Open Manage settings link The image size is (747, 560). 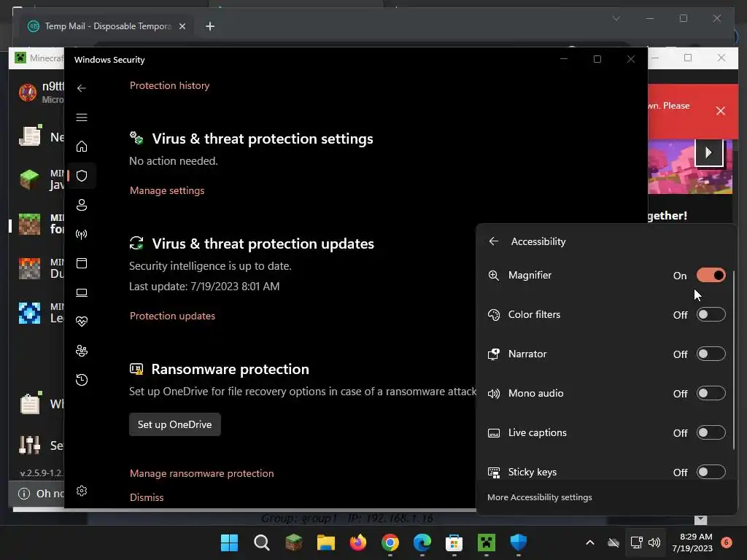167,190
